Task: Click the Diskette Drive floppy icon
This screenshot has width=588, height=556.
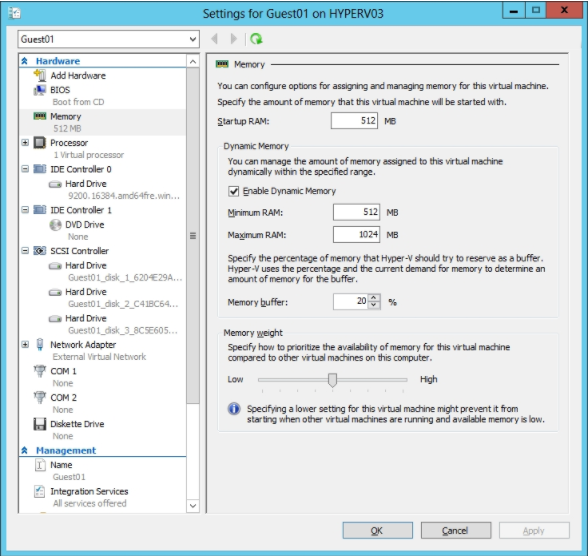Action: [40, 424]
